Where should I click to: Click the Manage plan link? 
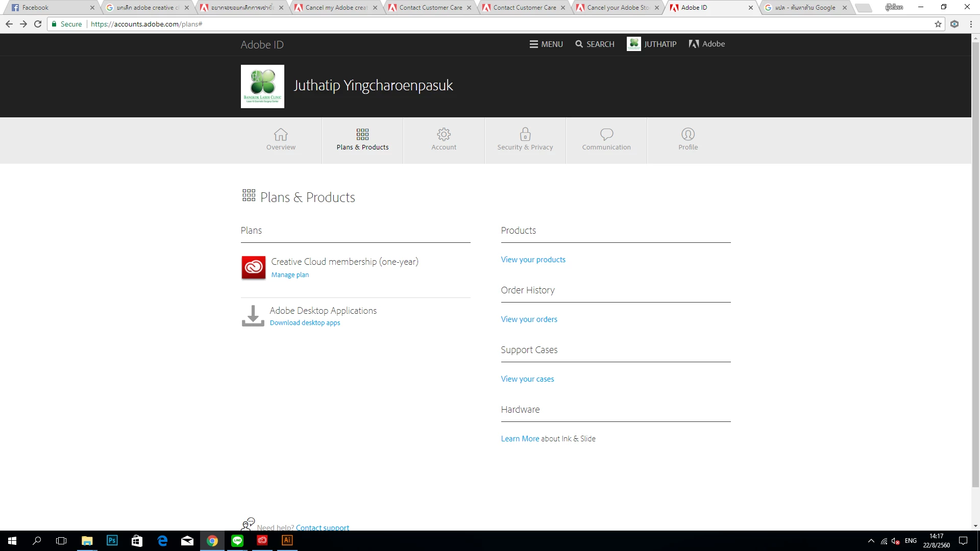click(290, 275)
